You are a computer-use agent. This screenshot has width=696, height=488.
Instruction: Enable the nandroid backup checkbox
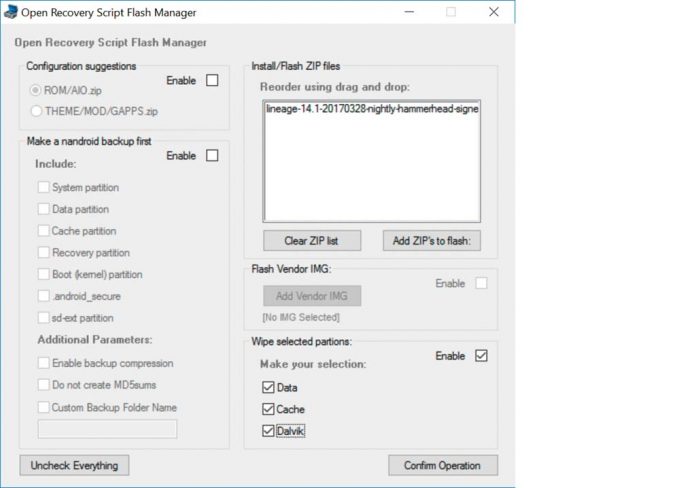coord(211,156)
